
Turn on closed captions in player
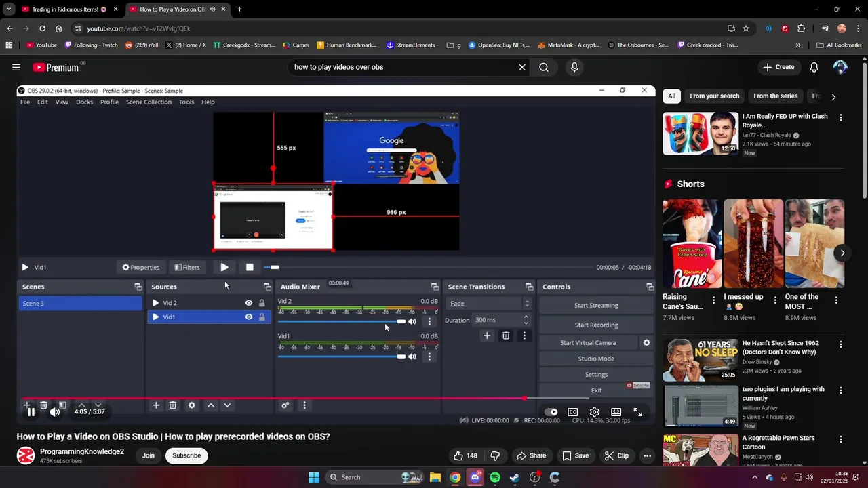point(572,412)
